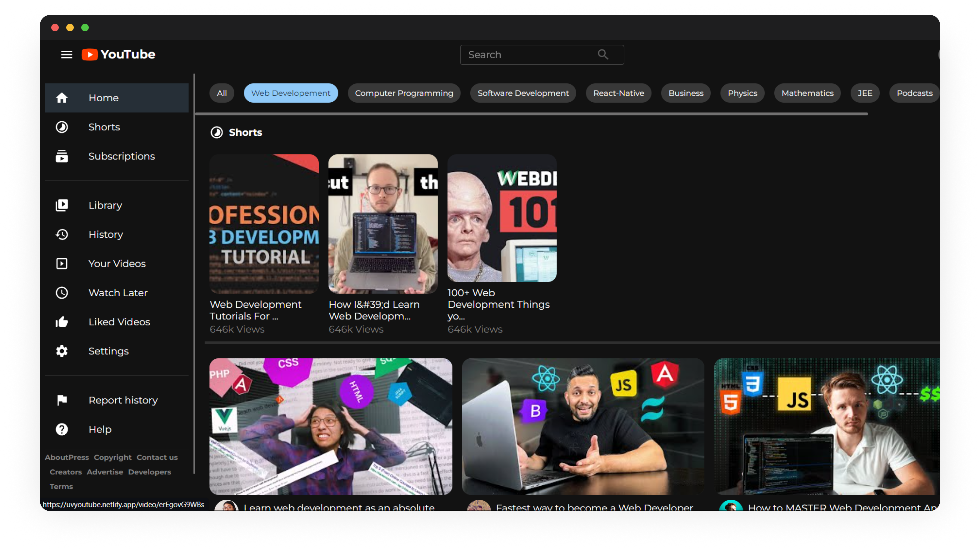Image resolution: width=980 pixels, height=551 pixels.
Task: Click the Advertise footer link
Action: (x=105, y=472)
